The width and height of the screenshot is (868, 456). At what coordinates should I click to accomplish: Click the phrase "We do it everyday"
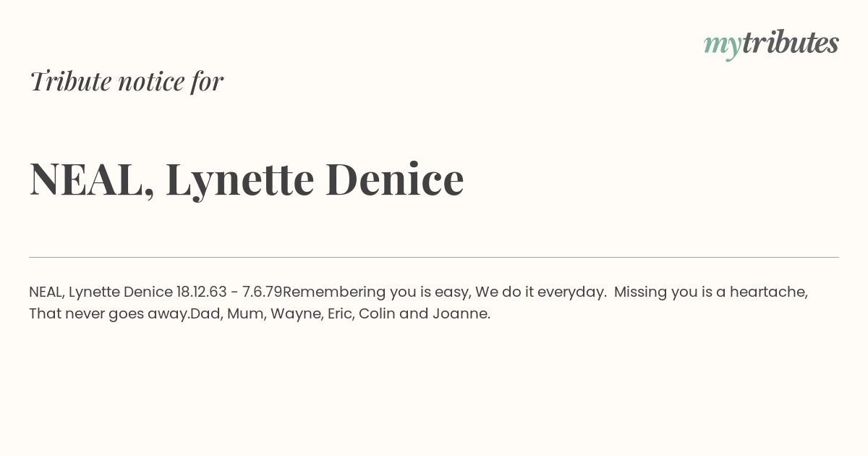[x=540, y=292]
